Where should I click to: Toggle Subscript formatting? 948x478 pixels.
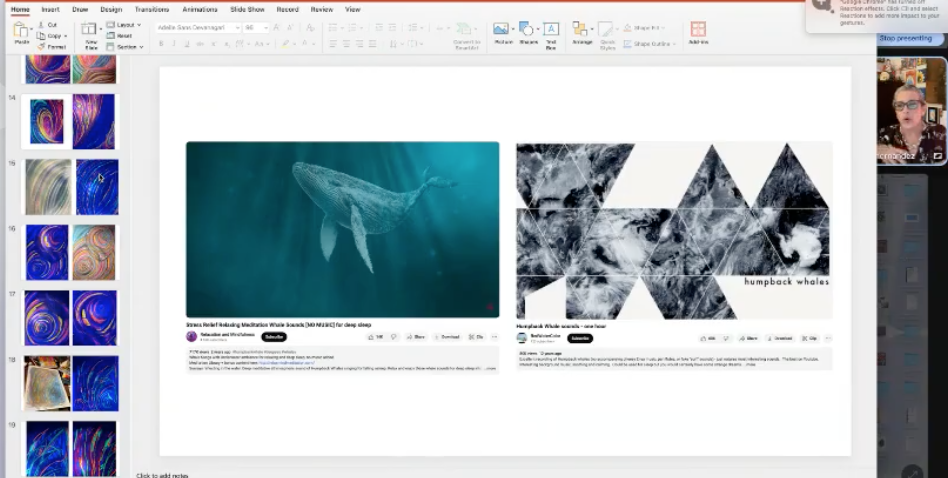coord(227,44)
